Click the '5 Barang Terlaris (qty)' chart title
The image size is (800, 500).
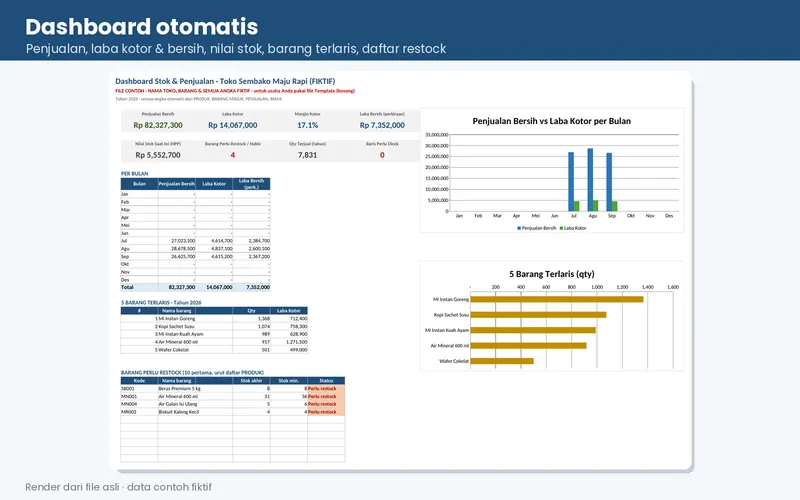(x=552, y=274)
